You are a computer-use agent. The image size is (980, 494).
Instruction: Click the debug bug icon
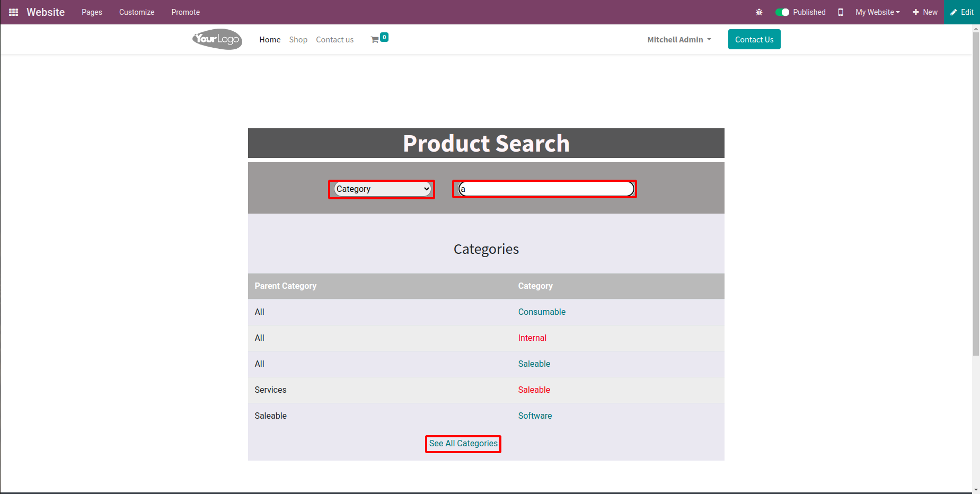click(759, 12)
